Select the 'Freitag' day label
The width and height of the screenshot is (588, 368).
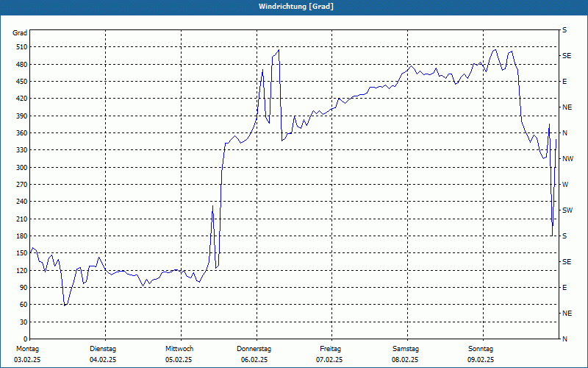[x=330, y=349]
